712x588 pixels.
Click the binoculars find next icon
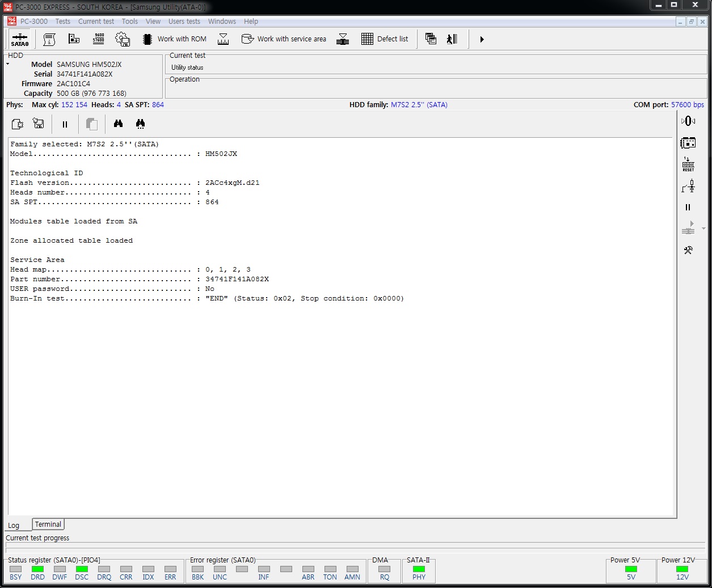click(x=140, y=124)
